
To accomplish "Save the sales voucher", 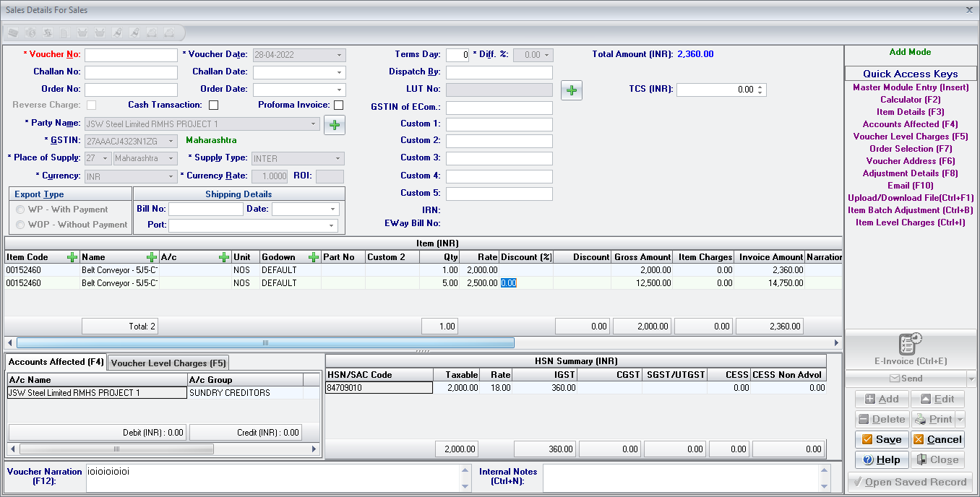I will click(882, 439).
